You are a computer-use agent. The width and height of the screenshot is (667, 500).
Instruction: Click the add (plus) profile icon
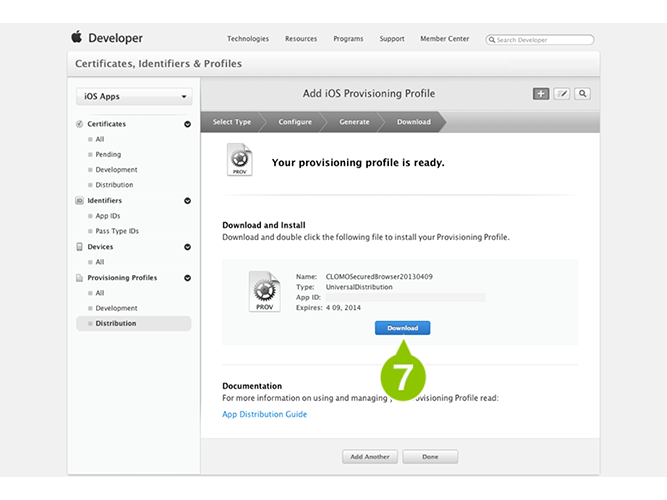tap(541, 94)
